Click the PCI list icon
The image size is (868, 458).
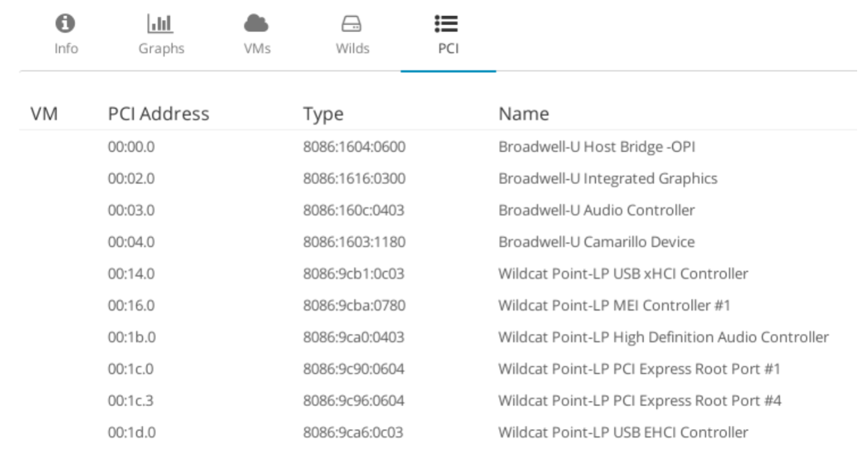tap(447, 24)
